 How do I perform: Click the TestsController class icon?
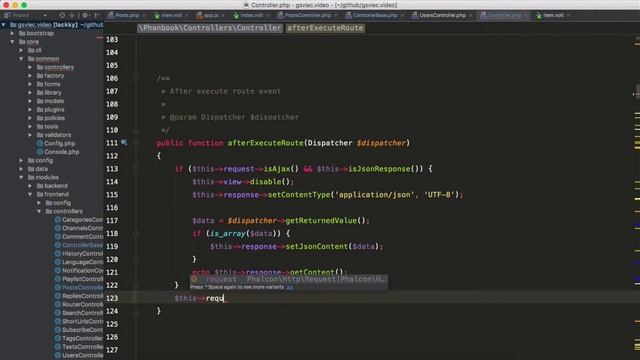(58, 347)
